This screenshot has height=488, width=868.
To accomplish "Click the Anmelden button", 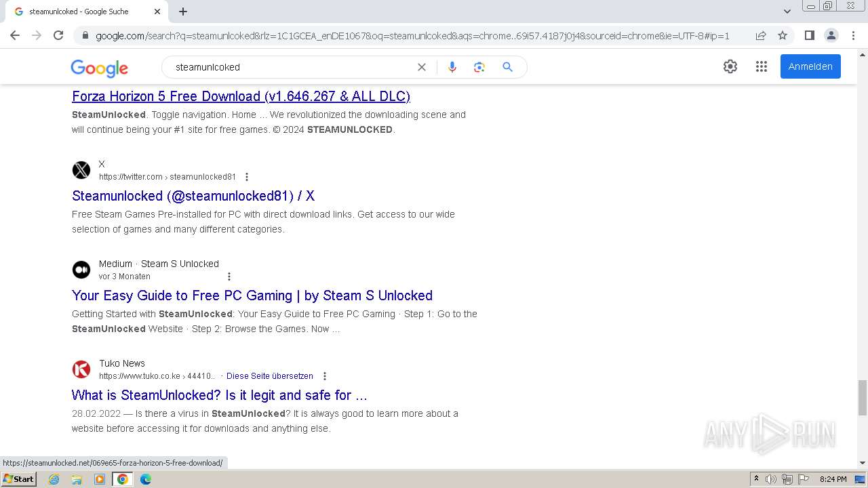I will click(810, 66).
